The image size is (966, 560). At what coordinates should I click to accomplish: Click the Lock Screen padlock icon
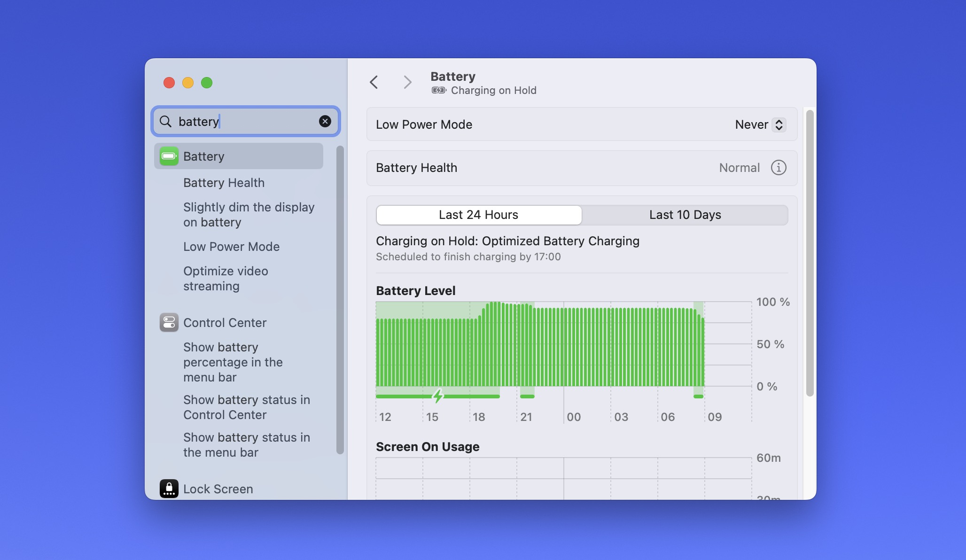click(169, 489)
